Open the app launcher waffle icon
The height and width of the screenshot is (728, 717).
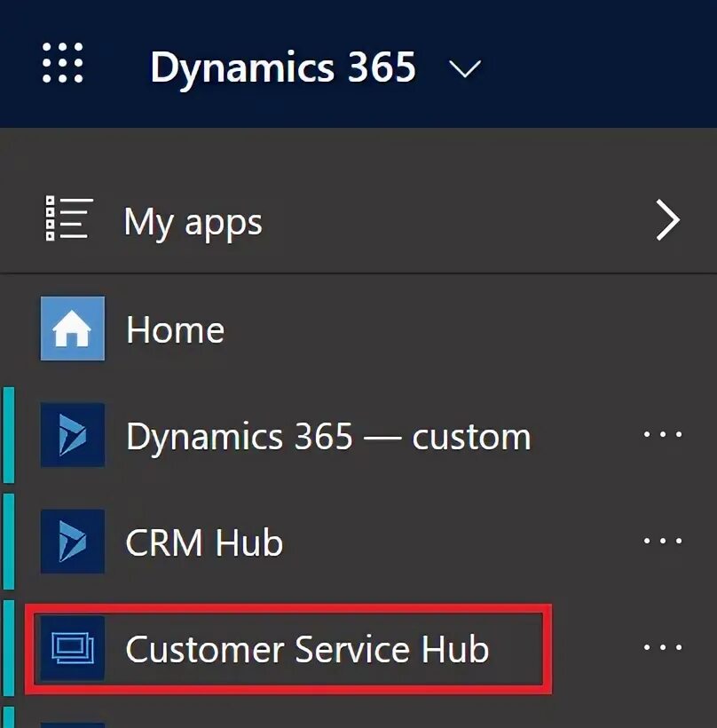[63, 63]
